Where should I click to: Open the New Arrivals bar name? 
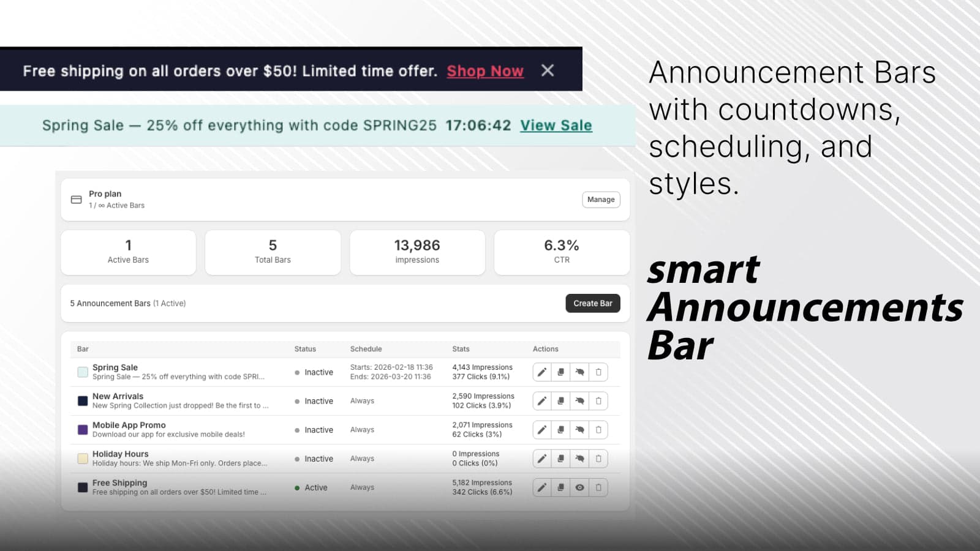point(118,396)
